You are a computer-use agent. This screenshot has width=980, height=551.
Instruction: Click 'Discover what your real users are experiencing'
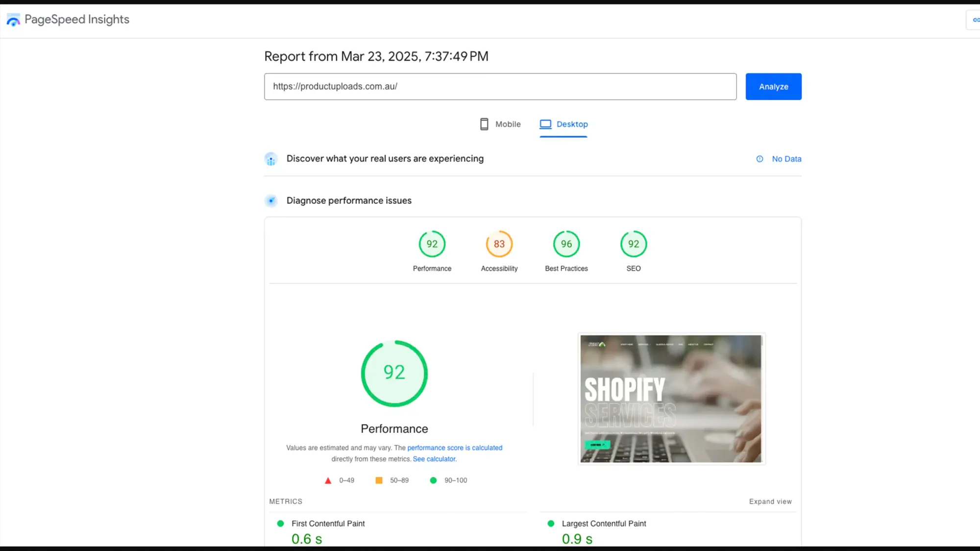pyautogui.click(x=385, y=159)
